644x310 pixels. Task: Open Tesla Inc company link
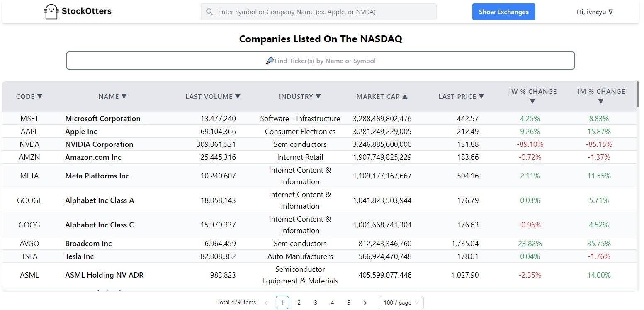79,256
